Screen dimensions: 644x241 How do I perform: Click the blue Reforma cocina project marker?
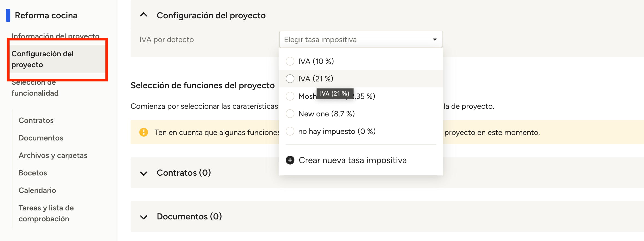click(8, 15)
